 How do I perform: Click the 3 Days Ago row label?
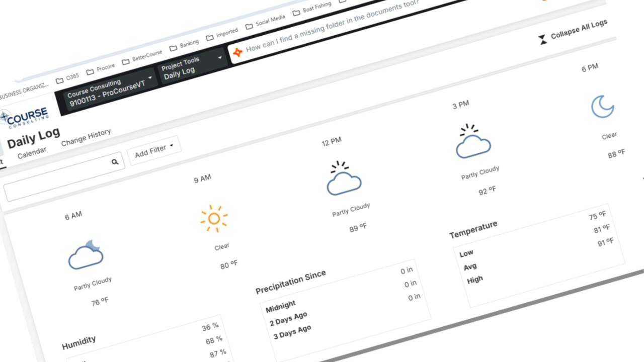tap(292, 332)
